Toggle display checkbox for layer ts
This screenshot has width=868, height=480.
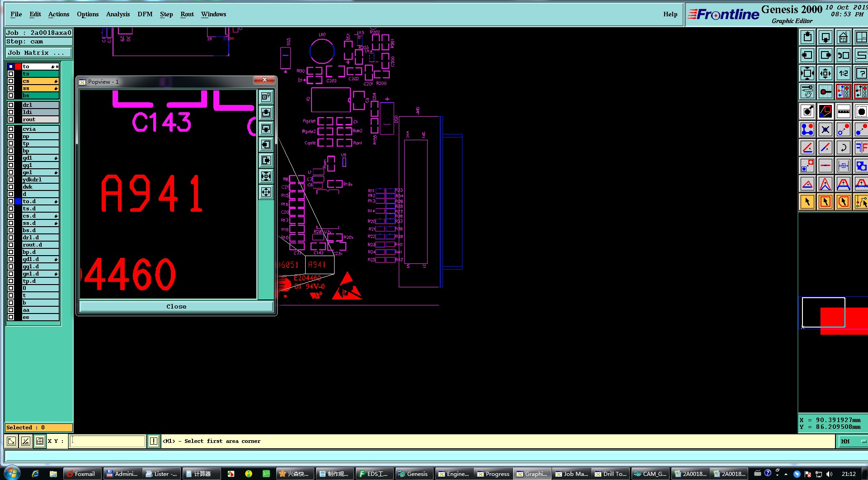click(11, 74)
